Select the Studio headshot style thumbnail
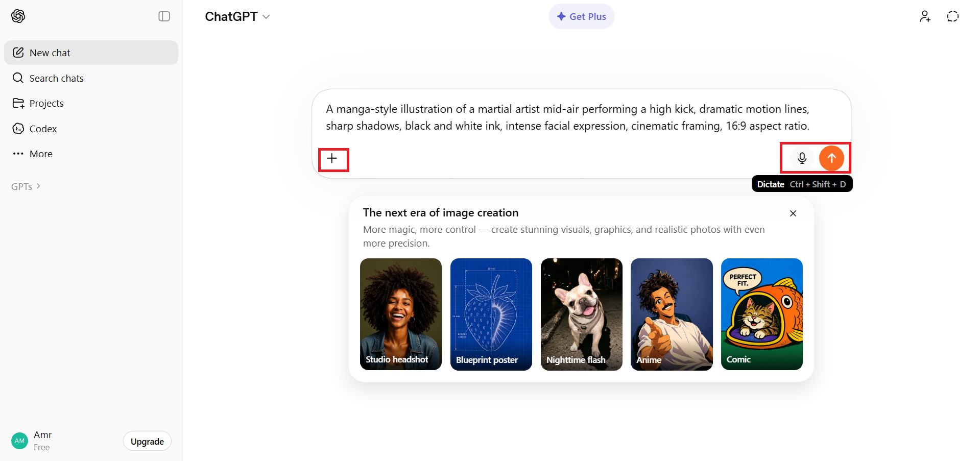This screenshot has height=461, width=980. 401,314
